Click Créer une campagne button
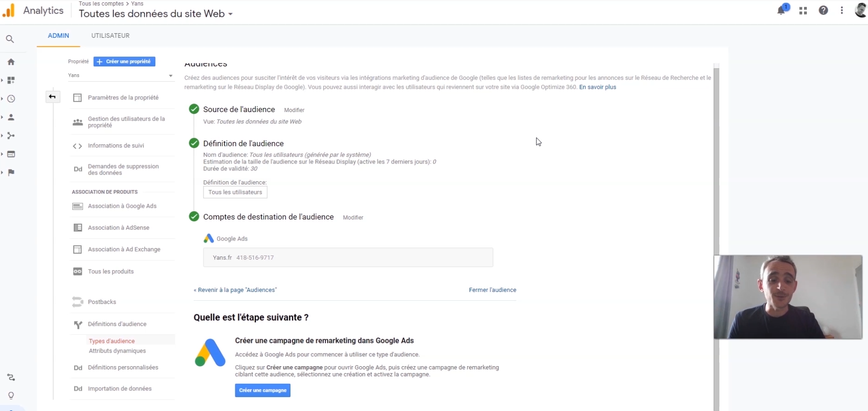Screen dimensions: 868x411 [262, 390]
